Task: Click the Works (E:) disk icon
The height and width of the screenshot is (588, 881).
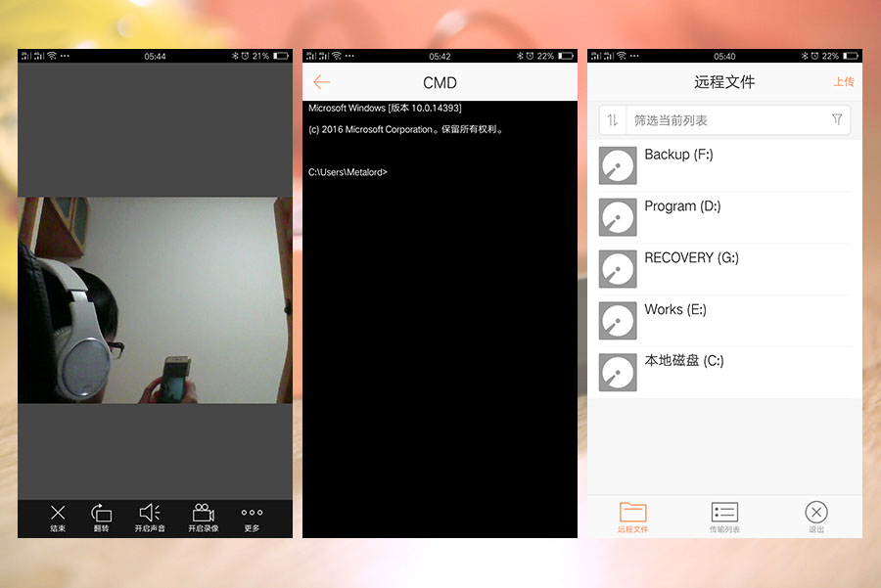Action: coord(618,321)
